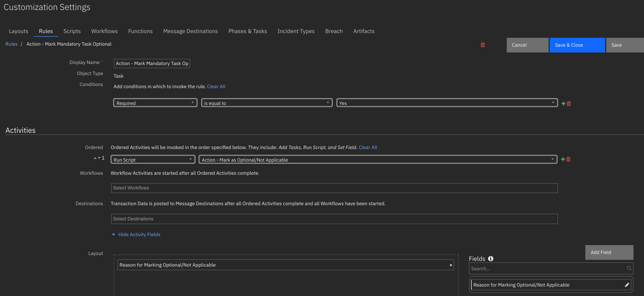Click the red trash icon to delete the rule
The height and width of the screenshot is (296, 644).
(483, 45)
